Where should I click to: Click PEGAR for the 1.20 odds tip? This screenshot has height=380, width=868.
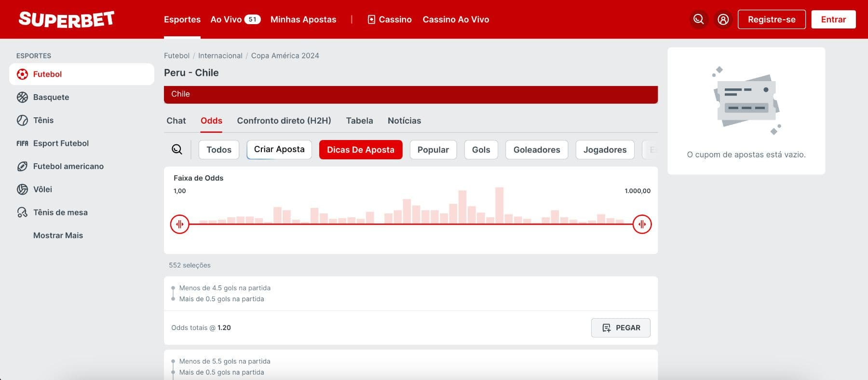tap(621, 328)
